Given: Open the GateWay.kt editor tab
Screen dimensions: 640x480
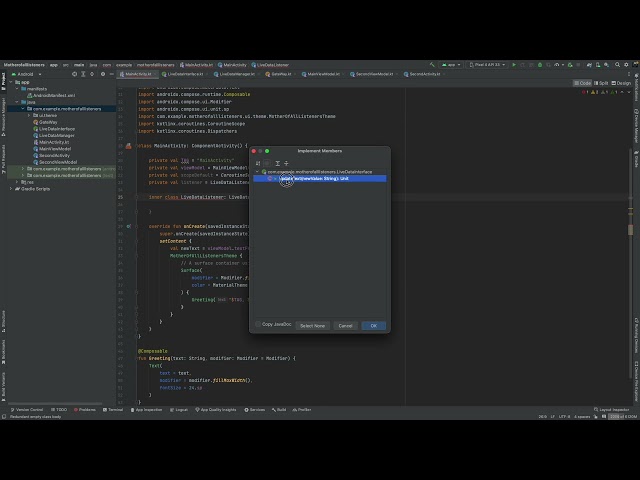Looking at the screenshot, I should pyautogui.click(x=279, y=74).
